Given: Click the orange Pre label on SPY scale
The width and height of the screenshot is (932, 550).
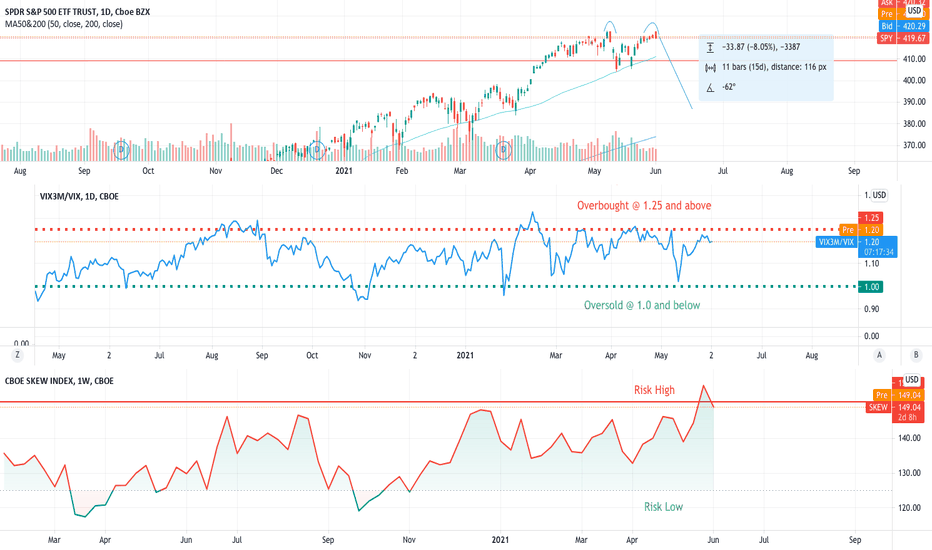Looking at the screenshot, I should tap(887, 14).
